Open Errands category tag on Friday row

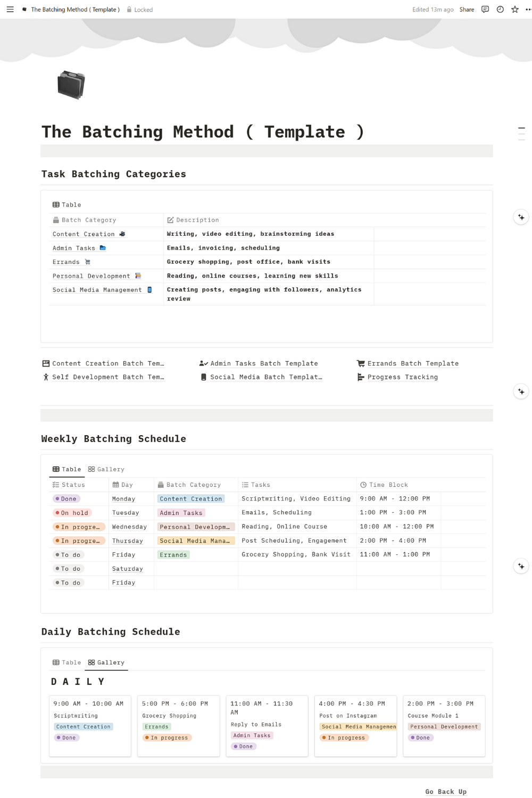coord(173,555)
